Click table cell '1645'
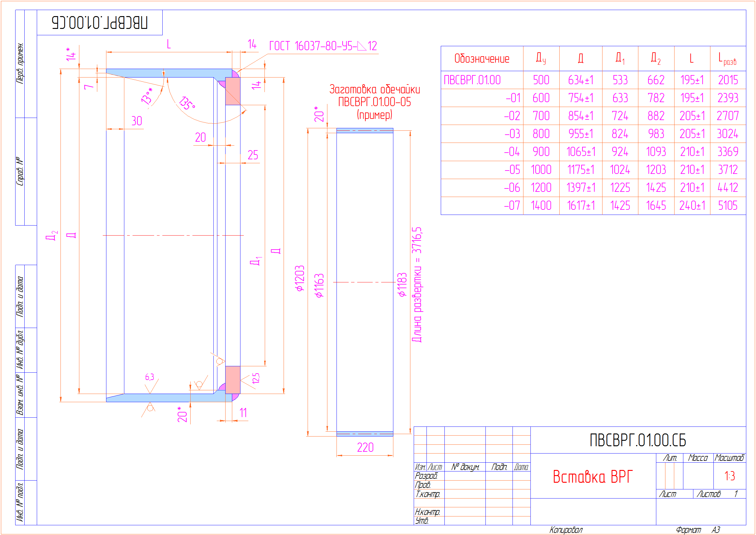The height and width of the screenshot is (535, 756). point(656,206)
